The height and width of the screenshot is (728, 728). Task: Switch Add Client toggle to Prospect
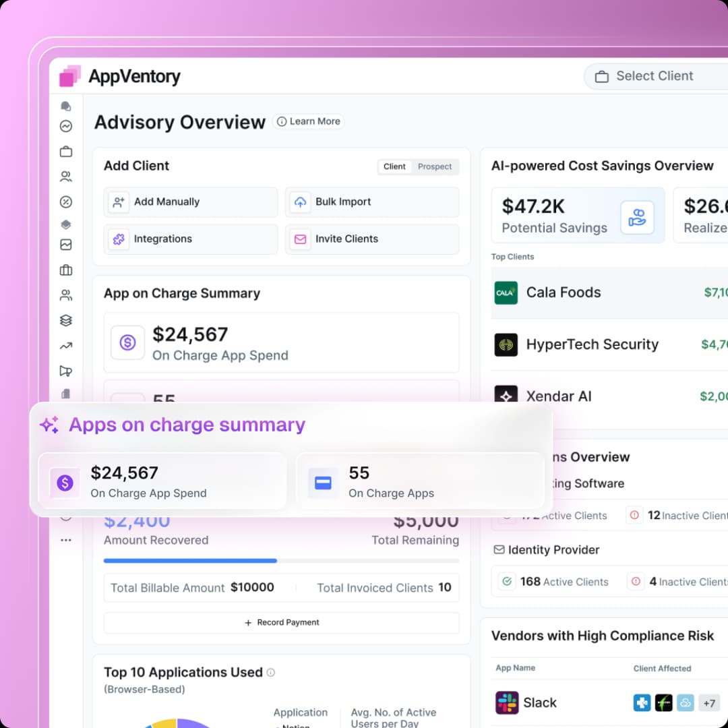435,166
